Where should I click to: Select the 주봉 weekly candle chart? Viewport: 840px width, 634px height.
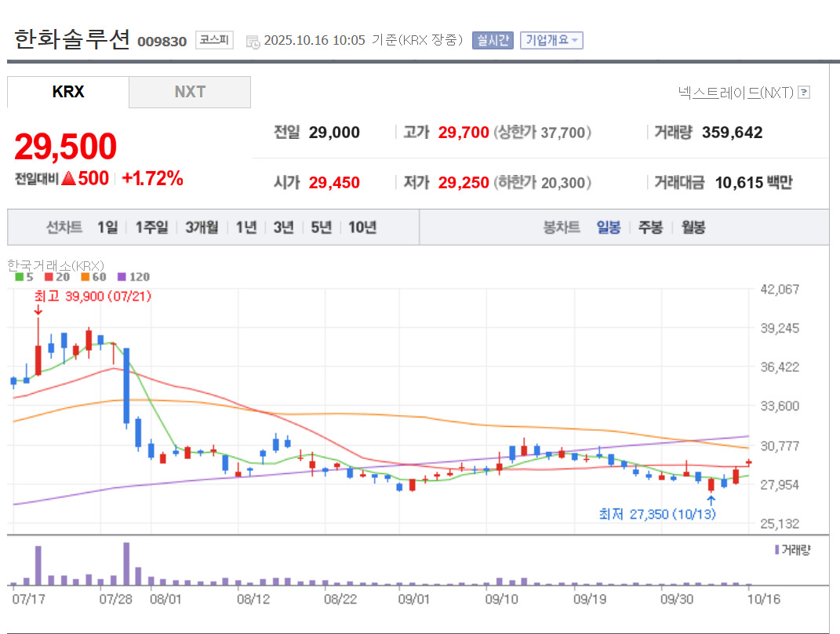(x=650, y=228)
